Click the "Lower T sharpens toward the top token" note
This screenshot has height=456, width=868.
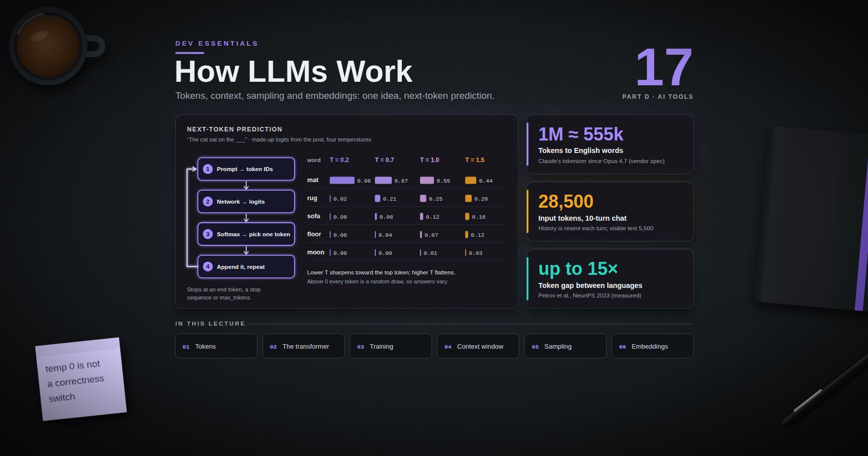click(x=381, y=272)
